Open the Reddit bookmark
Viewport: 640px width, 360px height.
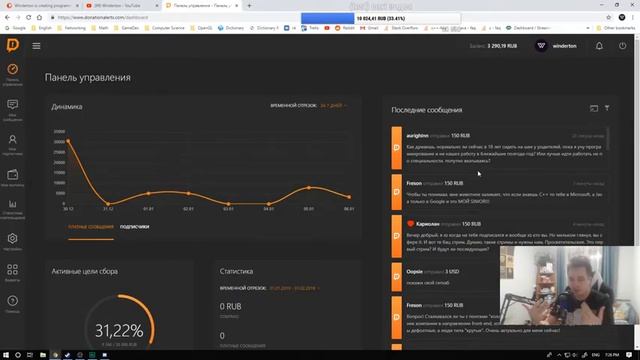(345, 28)
